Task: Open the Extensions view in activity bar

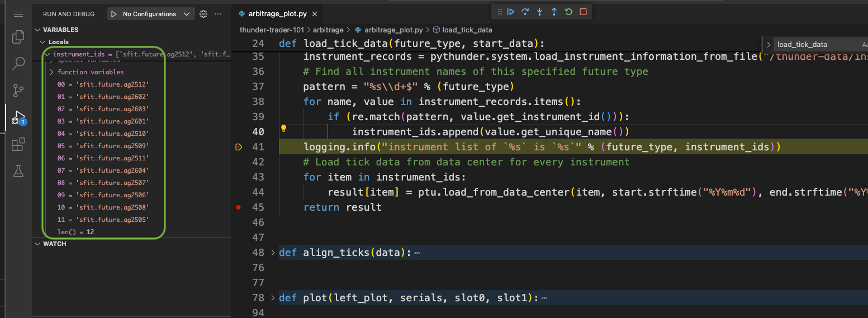Action: tap(18, 145)
